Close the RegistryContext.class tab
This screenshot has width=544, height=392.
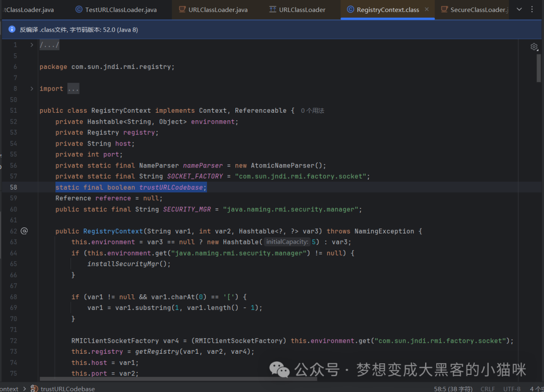[x=427, y=10]
